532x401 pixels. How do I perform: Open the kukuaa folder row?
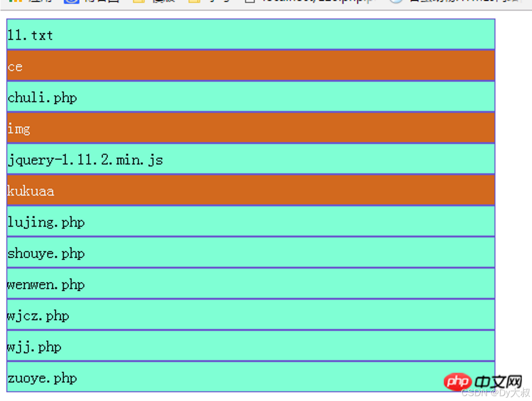(x=251, y=190)
